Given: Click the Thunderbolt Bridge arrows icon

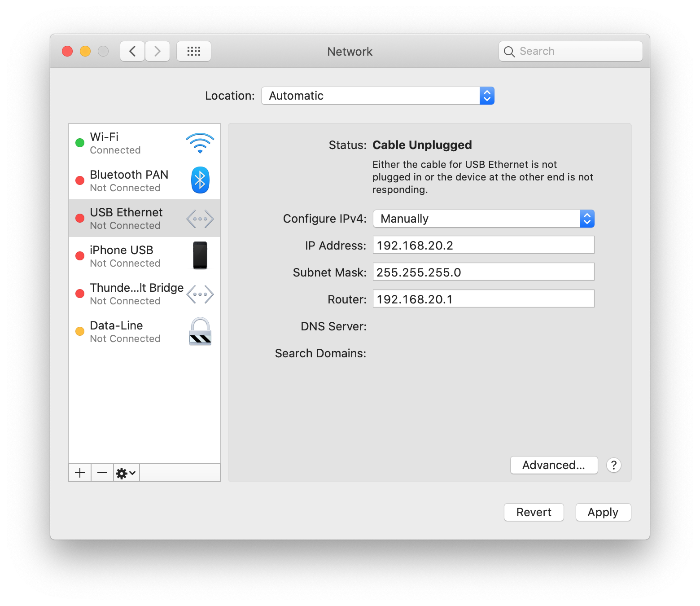Looking at the screenshot, I should point(200,294).
